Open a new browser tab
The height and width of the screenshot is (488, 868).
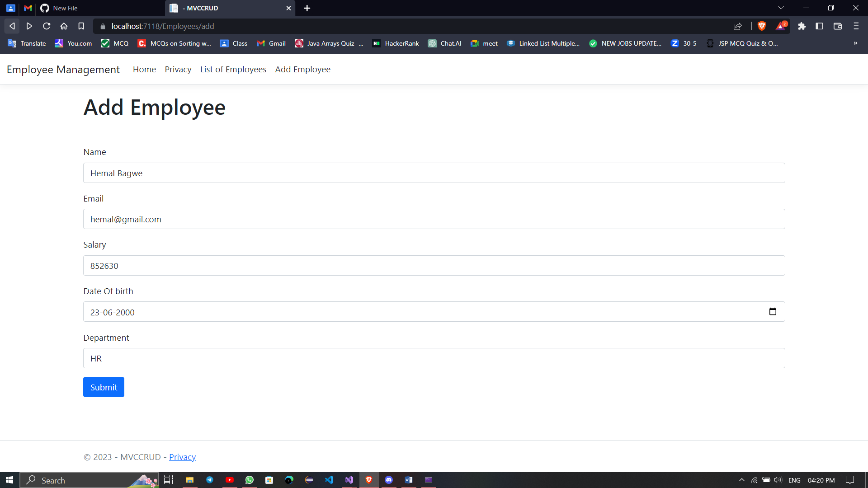307,8
